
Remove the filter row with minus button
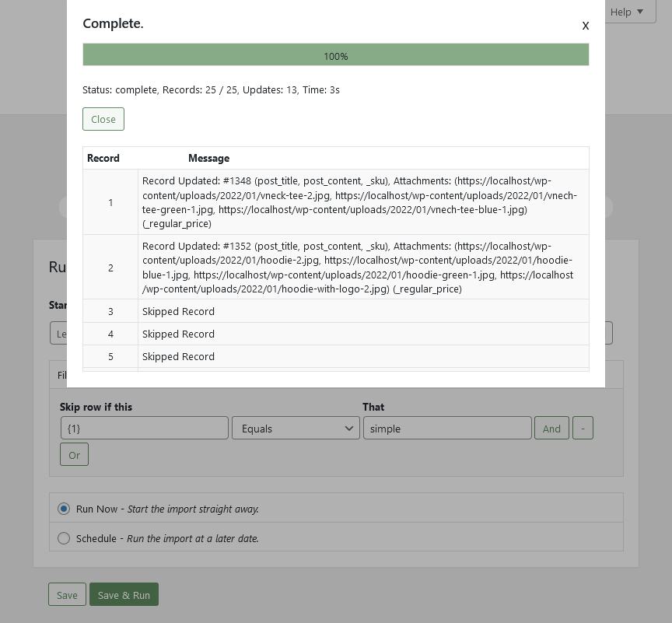tap(583, 428)
